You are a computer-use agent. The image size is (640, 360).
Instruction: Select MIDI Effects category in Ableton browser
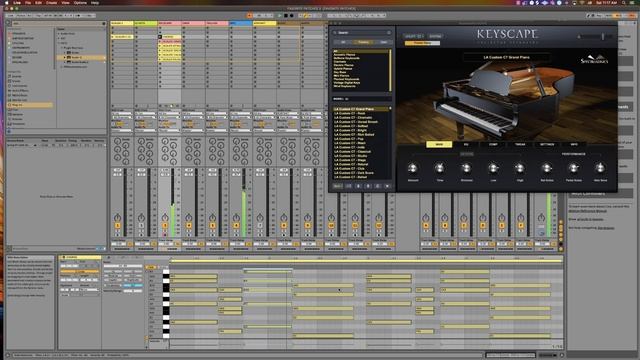(20, 95)
